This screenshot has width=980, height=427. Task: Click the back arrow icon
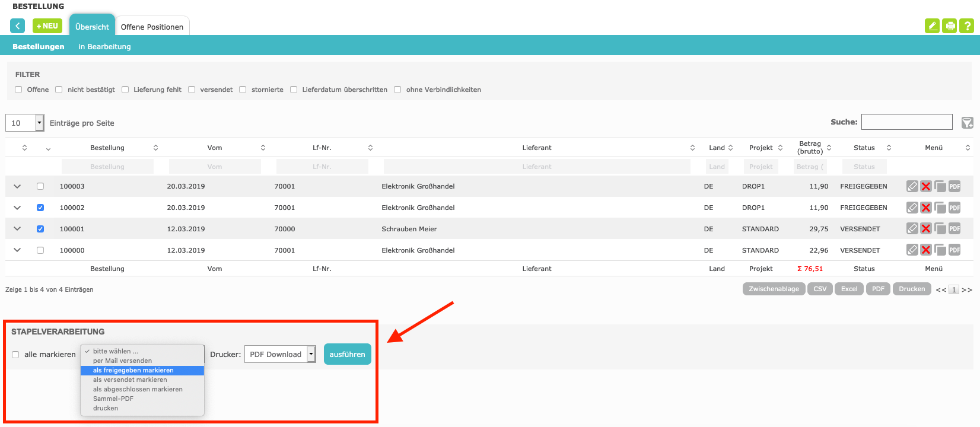coord(18,26)
